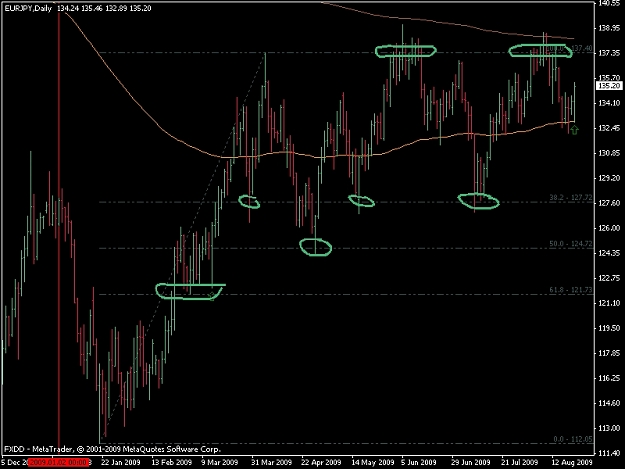Click price axis value 127.60
Screen dimensions: 625x469
tap(609, 203)
